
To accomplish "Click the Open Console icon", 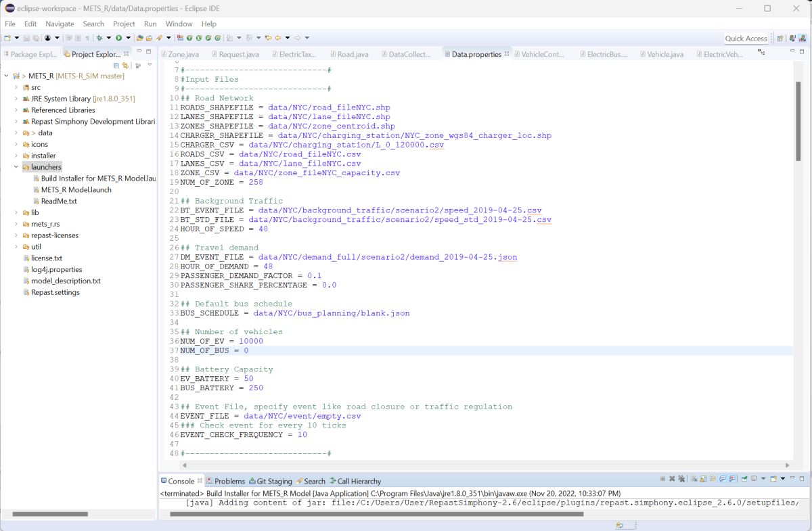I will 773,479.
